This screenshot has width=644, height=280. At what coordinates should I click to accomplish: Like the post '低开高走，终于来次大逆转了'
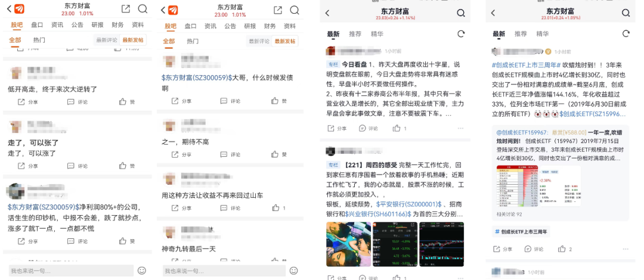(126, 102)
